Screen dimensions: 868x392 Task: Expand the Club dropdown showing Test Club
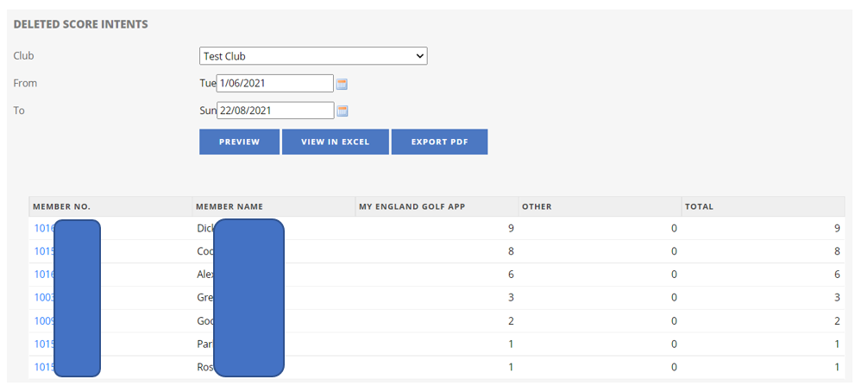click(x=313, y=56)
